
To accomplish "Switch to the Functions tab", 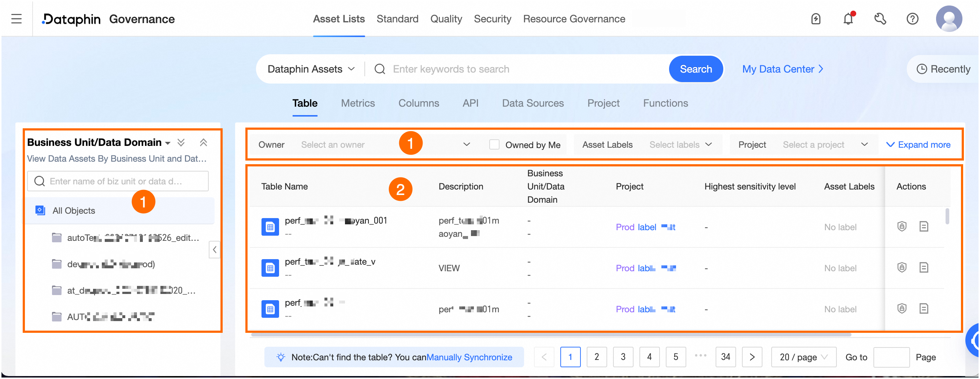I will [665, 103].
